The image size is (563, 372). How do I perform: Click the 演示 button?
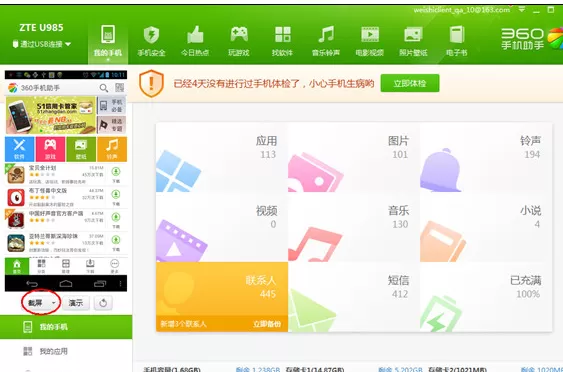(x=75, y=303)
